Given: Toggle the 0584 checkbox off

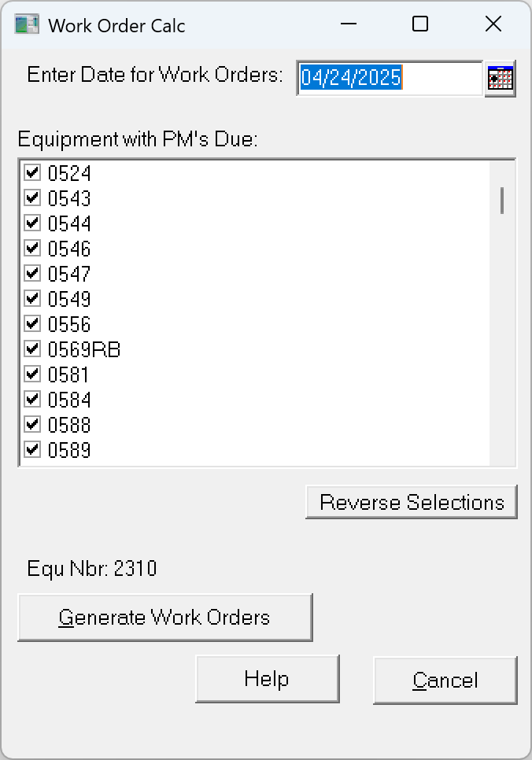Looking at the screenshot, I should click(x=32, y=399).
